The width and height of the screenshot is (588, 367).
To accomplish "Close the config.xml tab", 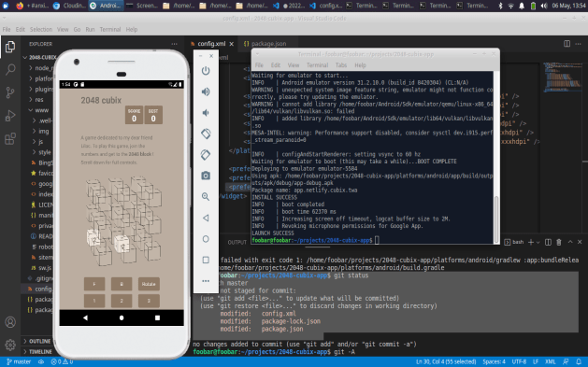I will click(x=232, y=44).
